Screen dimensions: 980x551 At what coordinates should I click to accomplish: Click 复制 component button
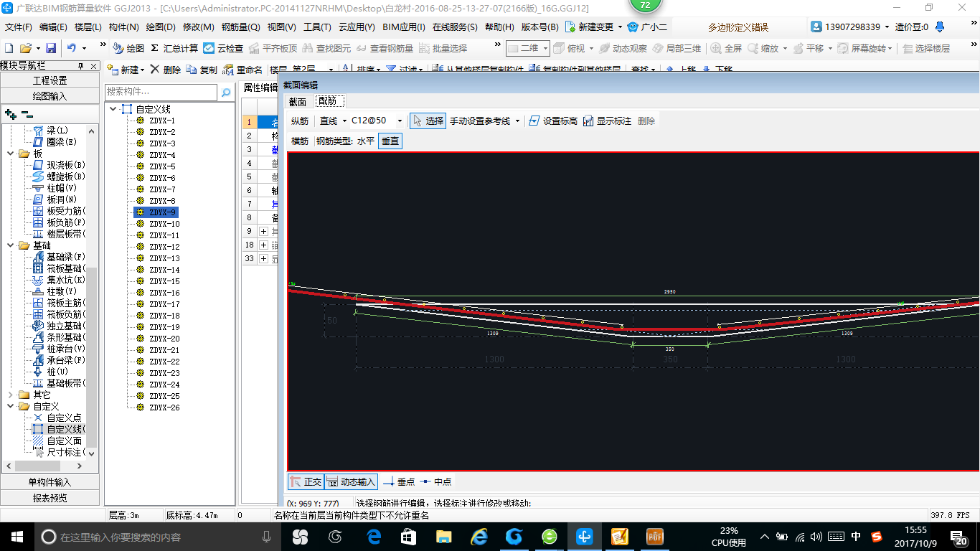click(202, 70)
